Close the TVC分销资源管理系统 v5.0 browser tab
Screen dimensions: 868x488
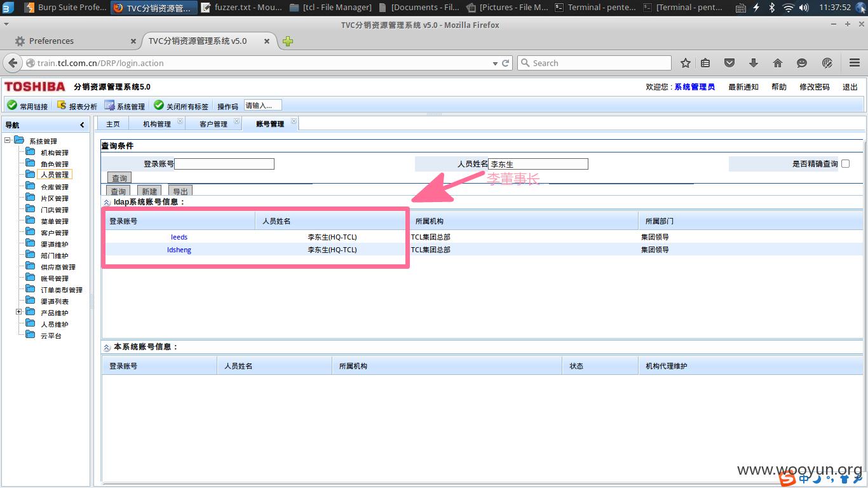point(267,41)
